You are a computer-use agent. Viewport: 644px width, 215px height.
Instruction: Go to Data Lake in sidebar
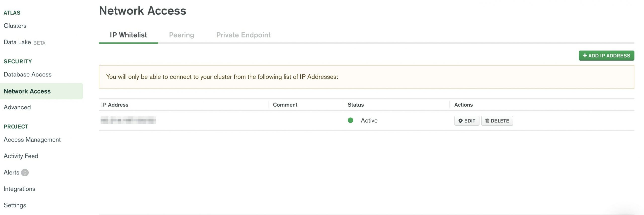17,42
